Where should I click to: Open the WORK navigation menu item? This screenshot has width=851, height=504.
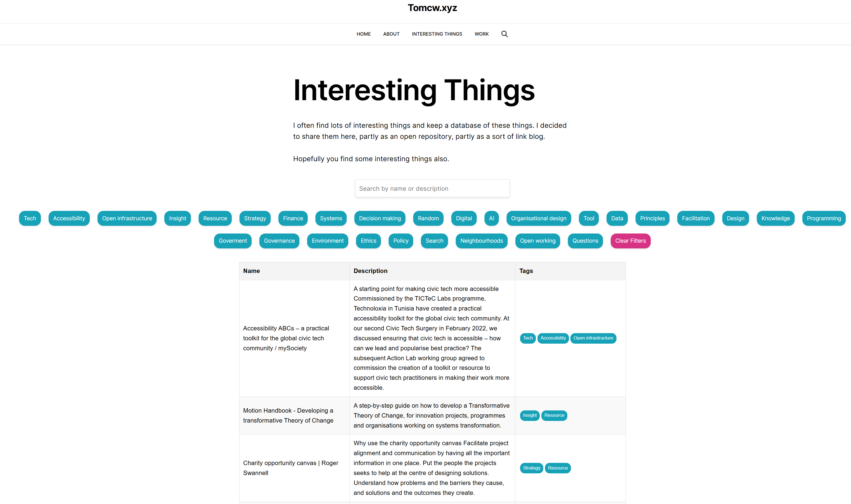tap(481, 34)
